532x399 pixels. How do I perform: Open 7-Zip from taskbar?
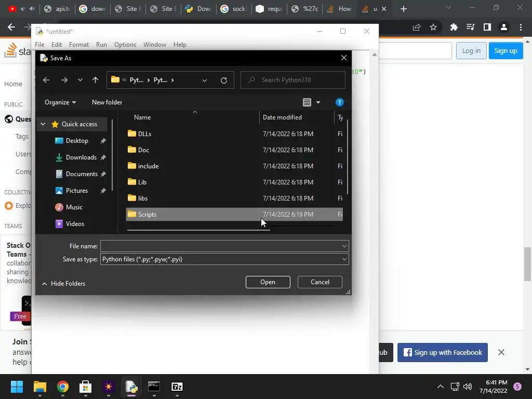coord(177,387)
